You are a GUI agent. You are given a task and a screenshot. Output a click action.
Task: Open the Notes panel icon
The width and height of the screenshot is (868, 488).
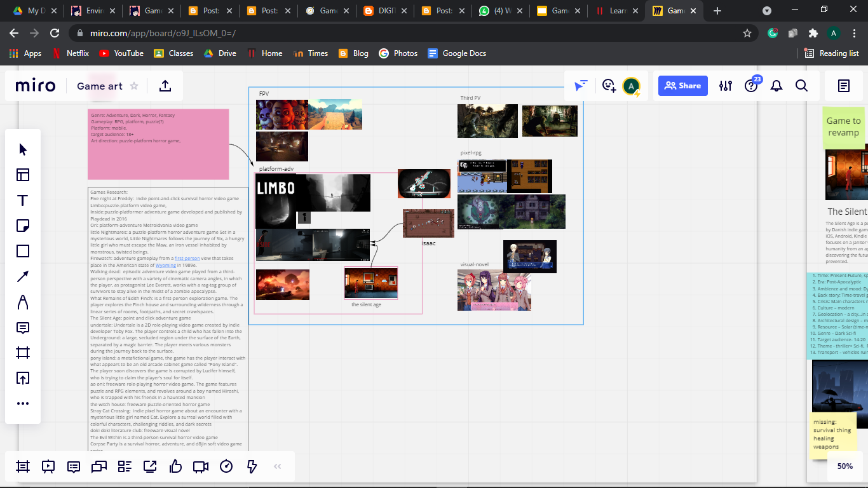point(844,86)
